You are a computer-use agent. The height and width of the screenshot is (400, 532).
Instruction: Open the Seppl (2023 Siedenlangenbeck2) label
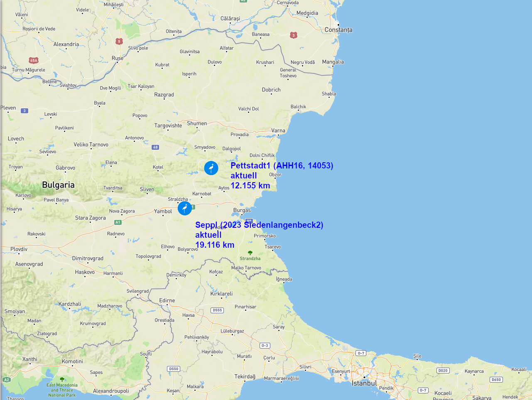click(259, 225)
